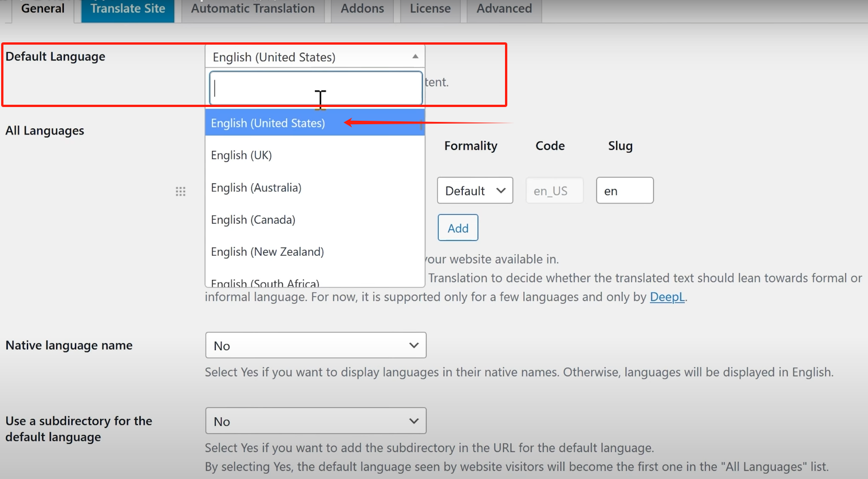
Task: Select English (United States) from the list
Action: click(x=268, y=123)
